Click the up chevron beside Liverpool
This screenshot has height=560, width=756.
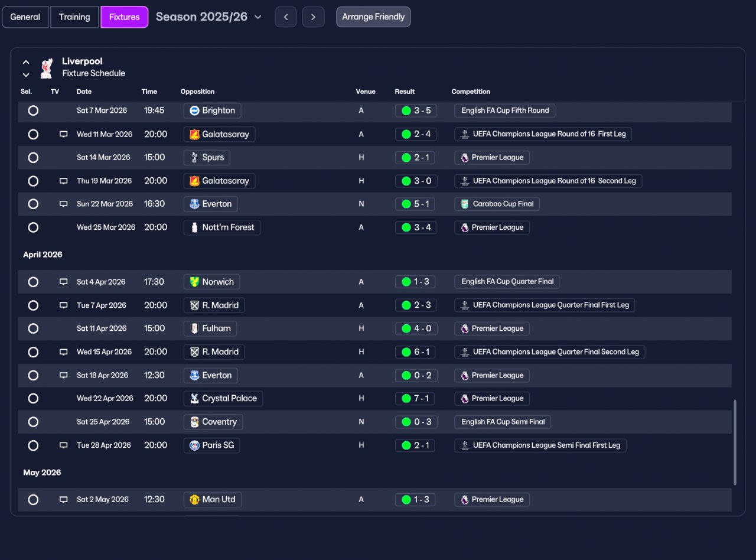26,62
